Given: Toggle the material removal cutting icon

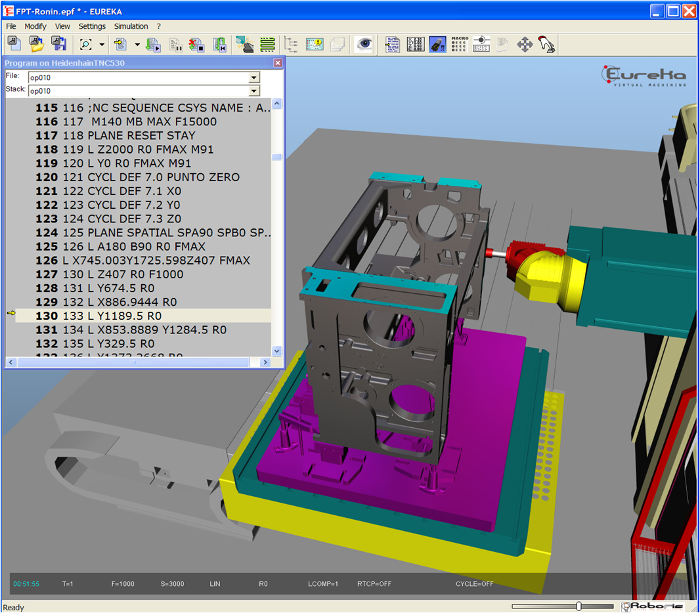Looking at the screenshot, I should (x=245, y=44).
